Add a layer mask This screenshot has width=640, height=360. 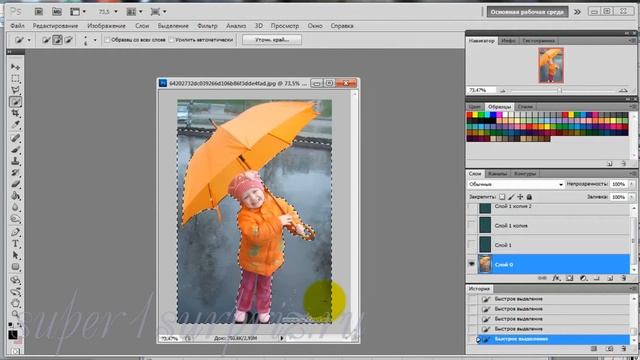pyautogui.click(x=569, y=278)
